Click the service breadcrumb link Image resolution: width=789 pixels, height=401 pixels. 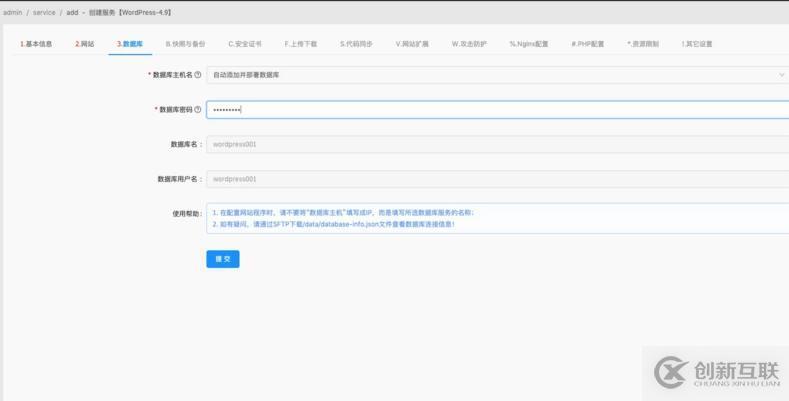pyautogui.click(x=44, y=13)
